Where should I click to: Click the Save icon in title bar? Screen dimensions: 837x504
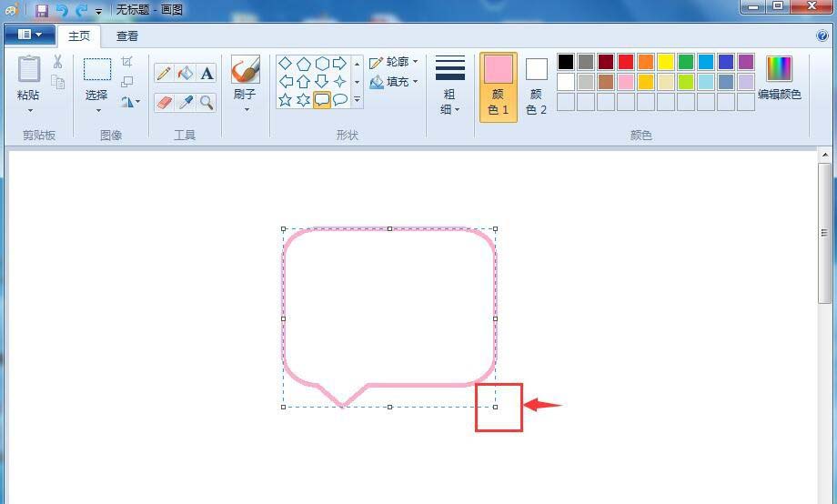point(42,10)
